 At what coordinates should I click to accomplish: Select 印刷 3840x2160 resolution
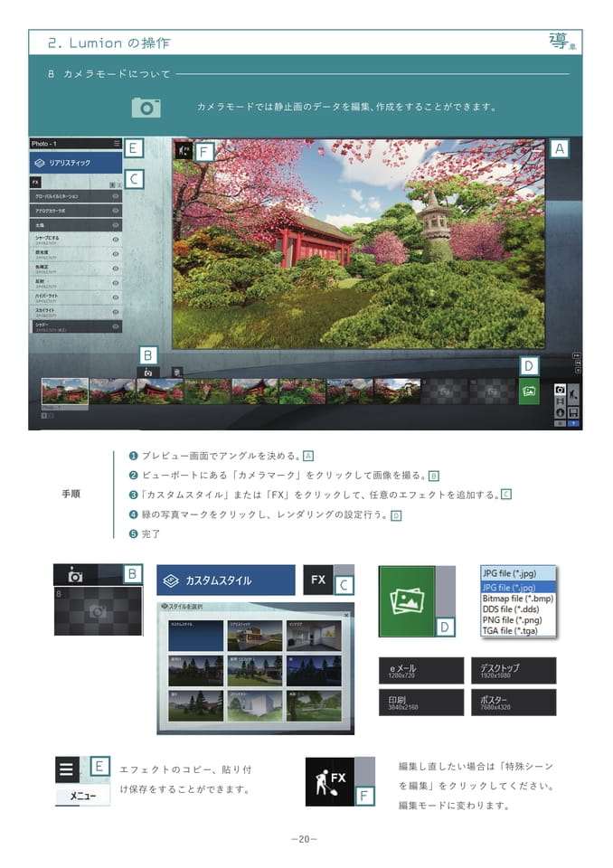[x=421, y=703]
